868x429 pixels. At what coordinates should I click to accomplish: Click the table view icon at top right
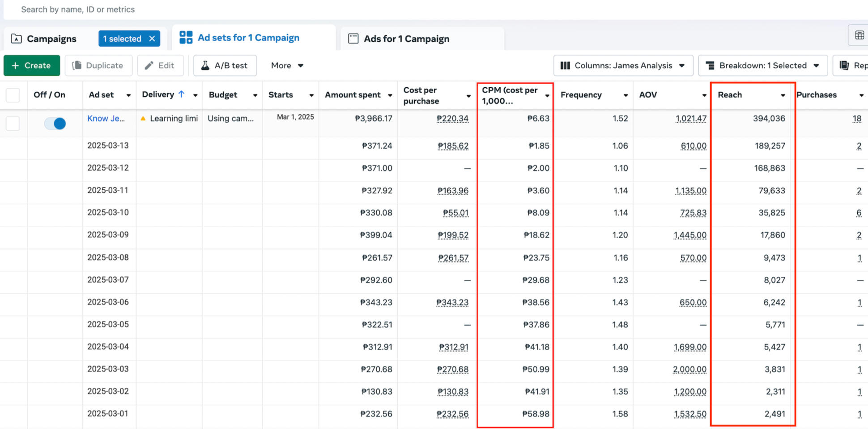859,35
